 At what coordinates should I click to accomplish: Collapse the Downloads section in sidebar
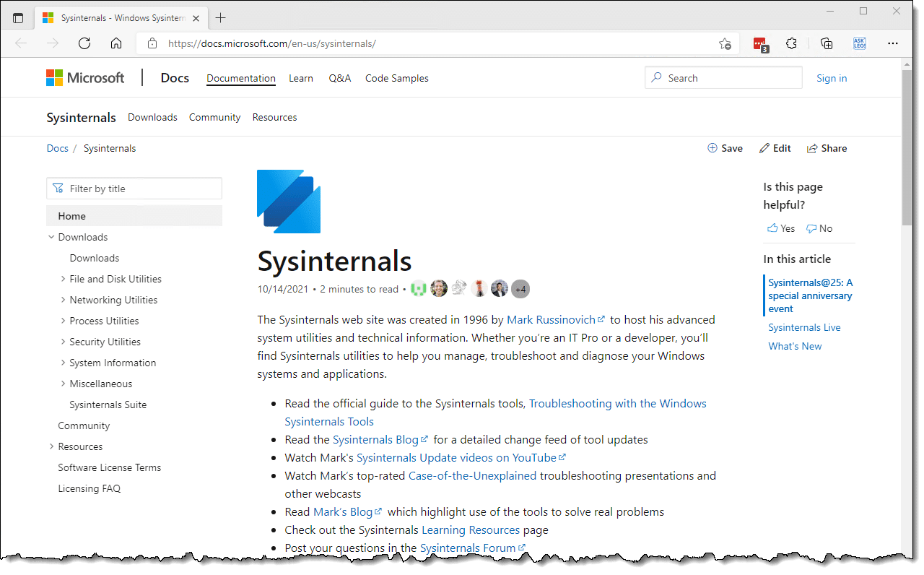pyautogui.click(x=51, y=237)
